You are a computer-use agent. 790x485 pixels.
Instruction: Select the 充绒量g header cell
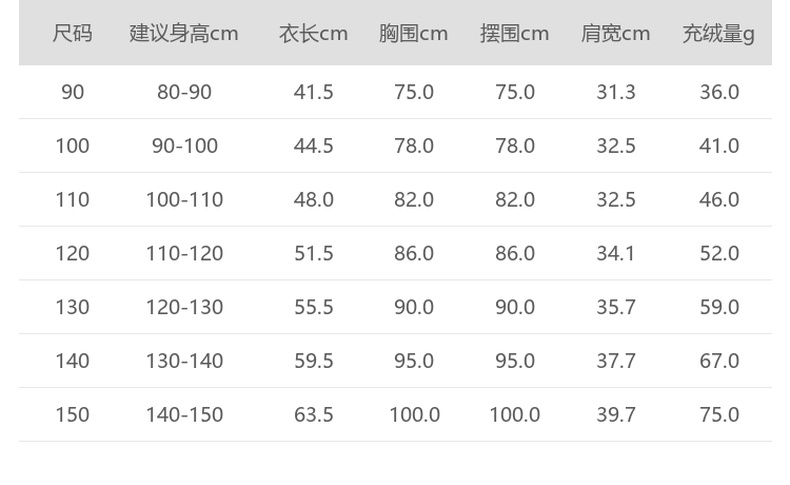click(x=718, y=34)
